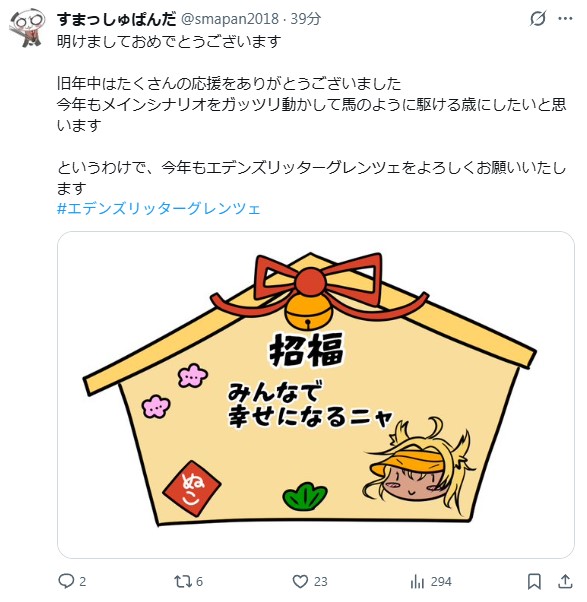Click the @smapan2018 handle

(x=230, y=19)
